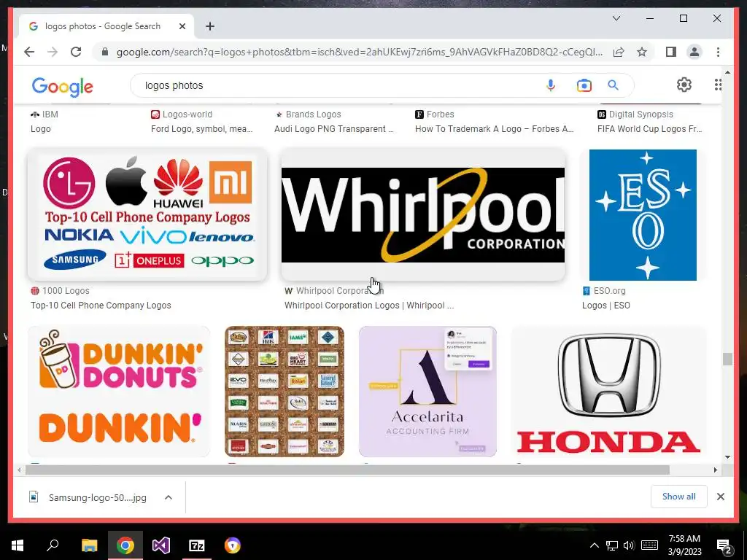
Task: Open the pet food brands grid image
Action: [285, 392]
